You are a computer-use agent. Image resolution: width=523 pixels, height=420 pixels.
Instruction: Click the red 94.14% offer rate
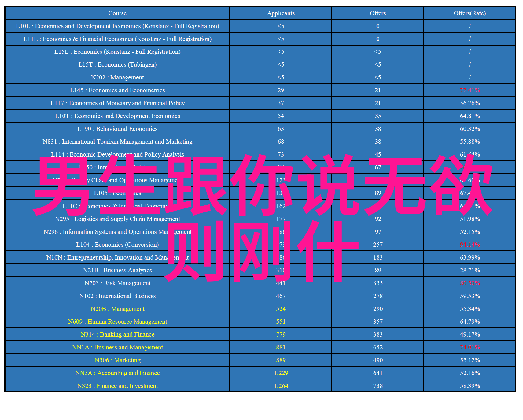click(x=470, y=245)
